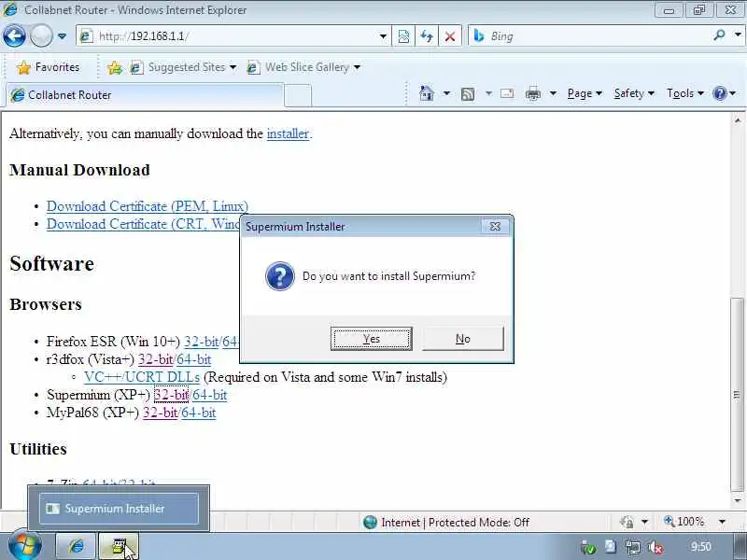Click Download Certificate (PEM, Linux) link

tap(148, 206)
